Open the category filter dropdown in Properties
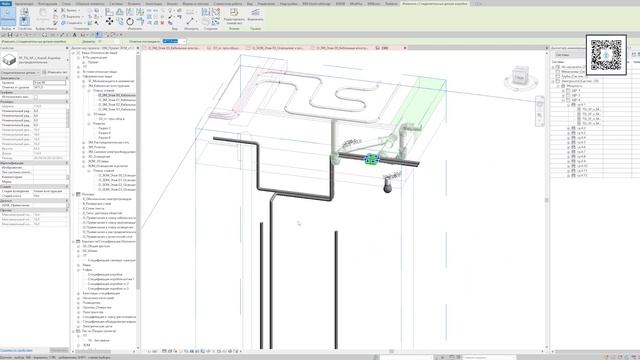Screen dimensions: 640x360 click(38, 72)
